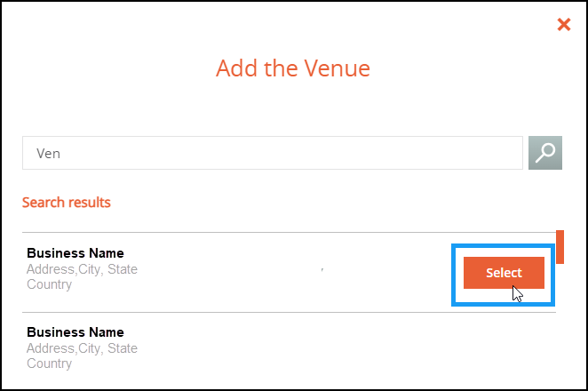Click second result's Address,City, State line

click(x=82, y=348)
